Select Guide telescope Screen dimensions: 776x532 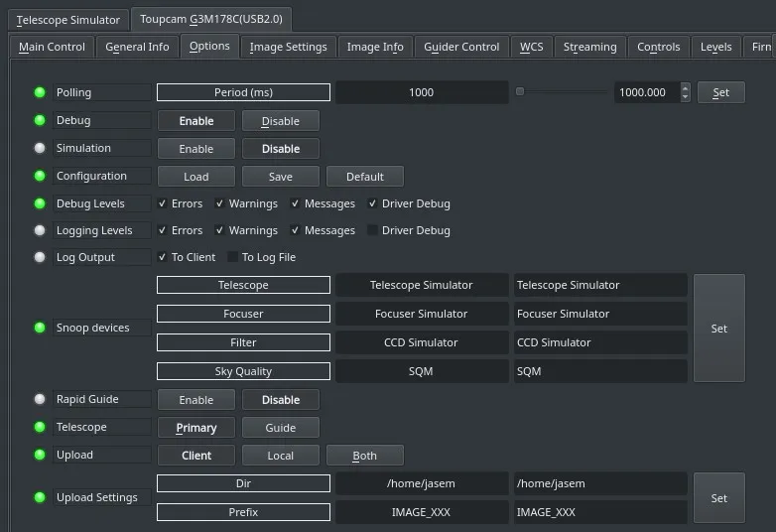pos(281,427)
